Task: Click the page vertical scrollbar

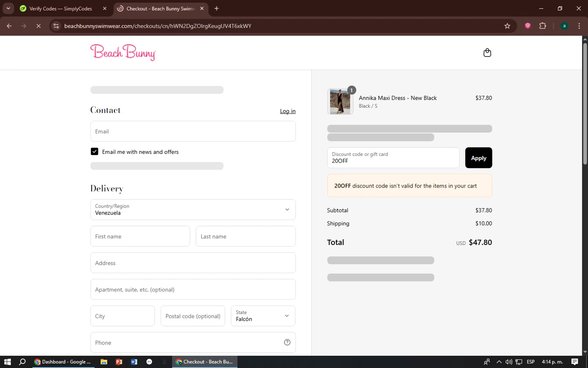Action: coord(585,104)
